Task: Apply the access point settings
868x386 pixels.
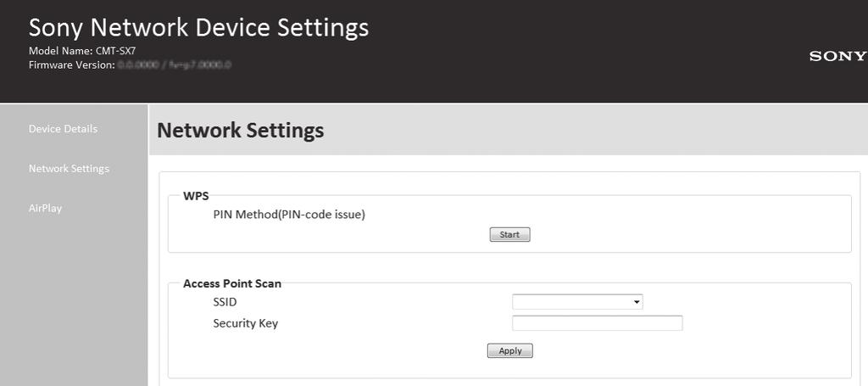Action: click(509, 350)
